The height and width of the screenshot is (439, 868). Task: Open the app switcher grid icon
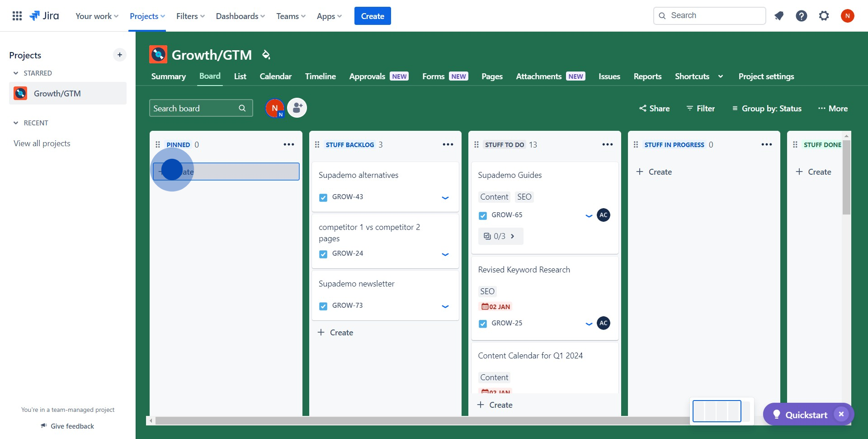(17, 16)
